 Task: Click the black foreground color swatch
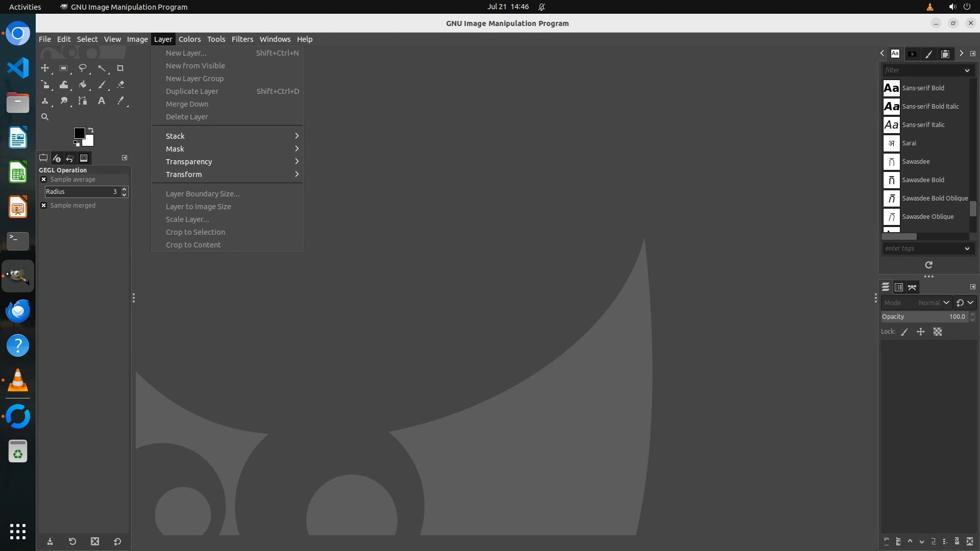(79, 133)
